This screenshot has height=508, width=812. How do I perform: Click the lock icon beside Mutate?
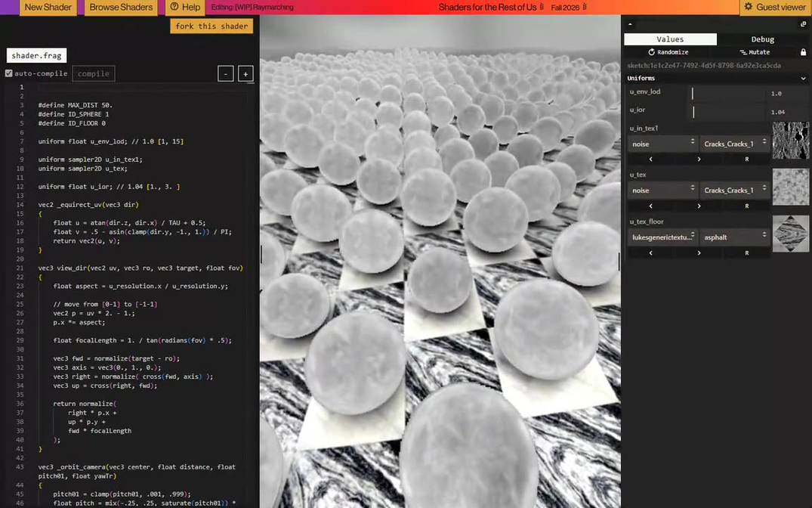[x=803, y=52]
